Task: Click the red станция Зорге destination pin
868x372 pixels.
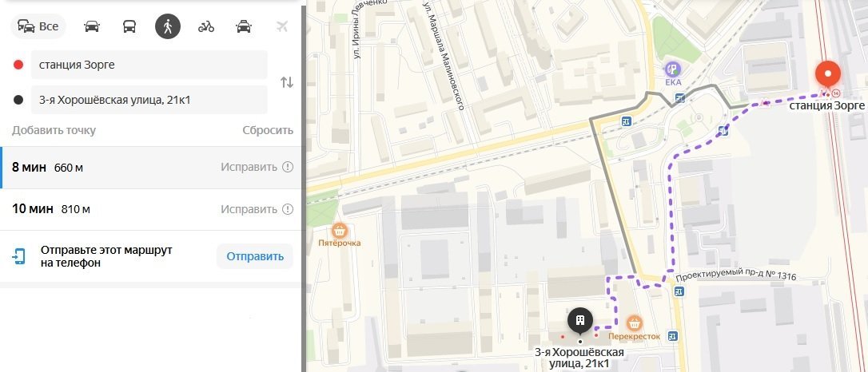Action: click(x=827, y=77)
